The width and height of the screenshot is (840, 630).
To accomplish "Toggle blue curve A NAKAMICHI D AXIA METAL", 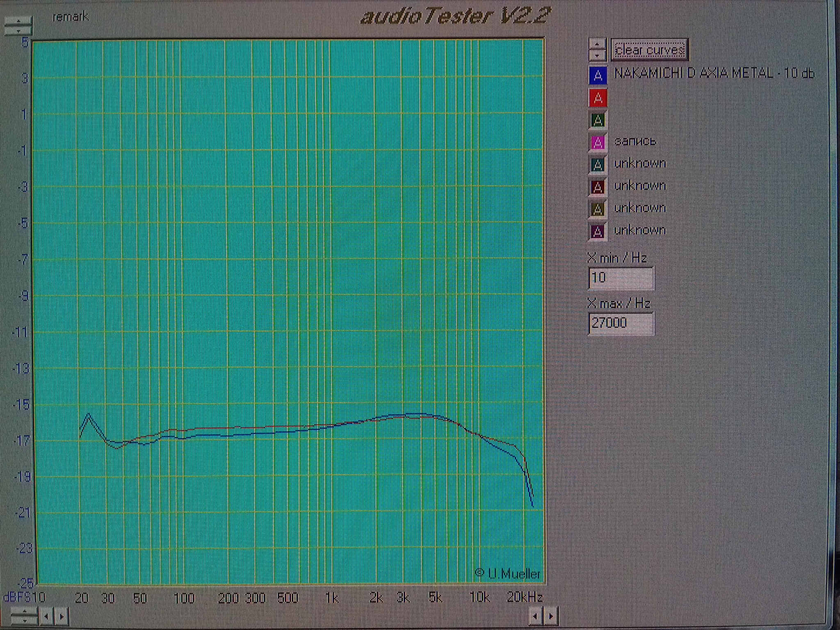I will (x=598, y=75).
